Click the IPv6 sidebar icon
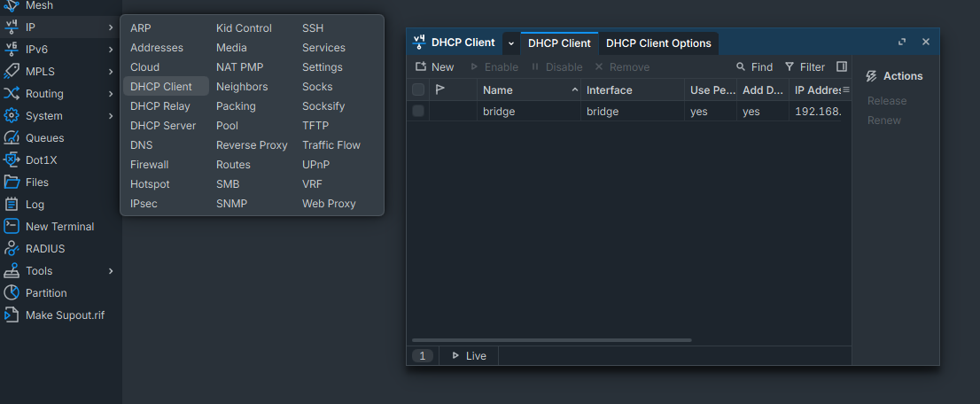This screenshot has width=980, height=404. tap(12, 50)
